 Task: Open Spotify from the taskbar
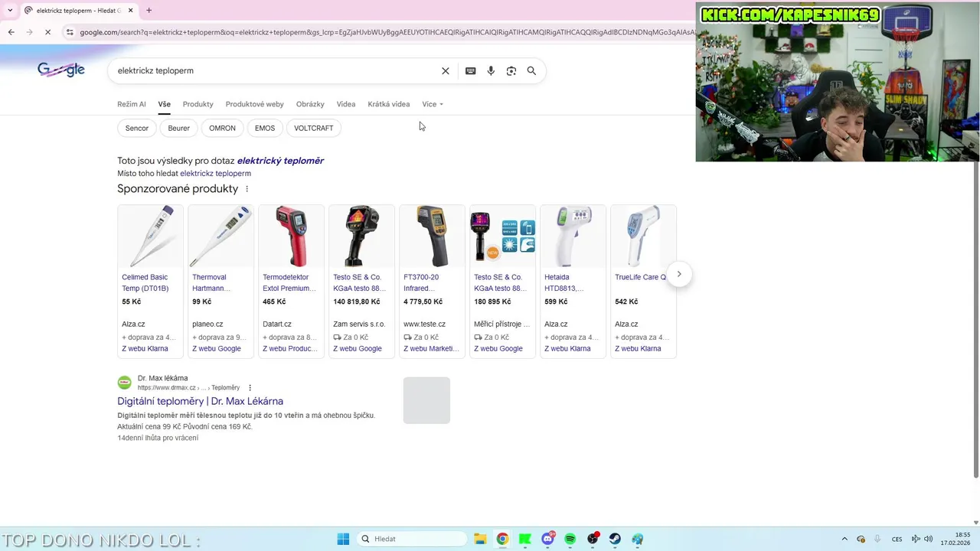click(x=570, y=539)
